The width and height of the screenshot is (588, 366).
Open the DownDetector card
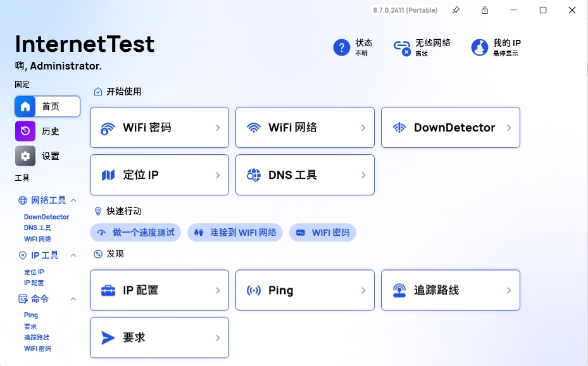tap(451, 127)
